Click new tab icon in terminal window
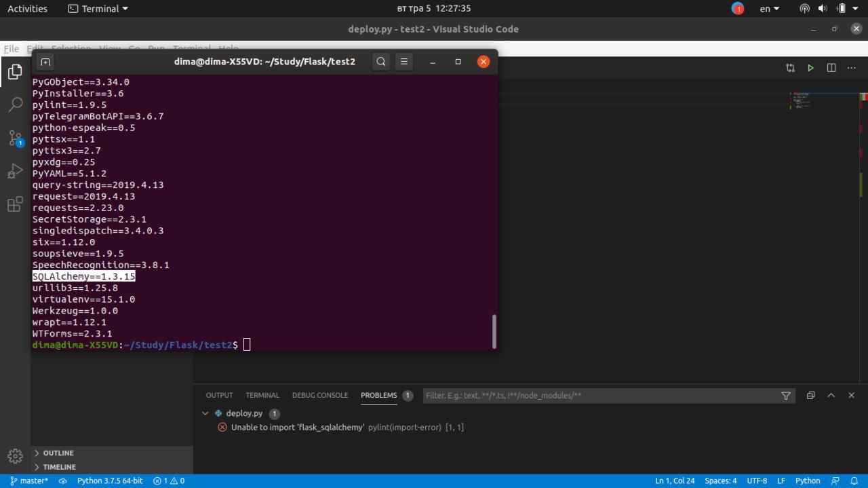The height and width of the screenshot is (488, 868). 45,62
